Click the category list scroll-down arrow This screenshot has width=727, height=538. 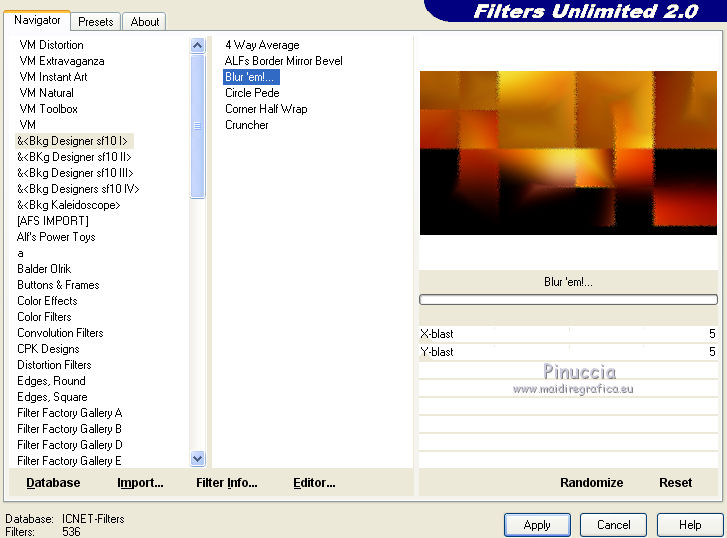pyautogui.click(x=198, y=459)
